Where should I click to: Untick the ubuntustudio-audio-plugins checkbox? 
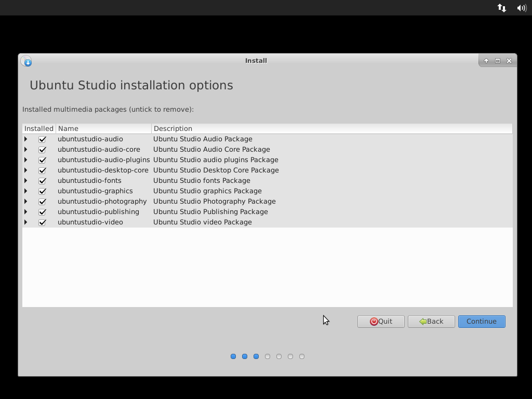(43, 160)
